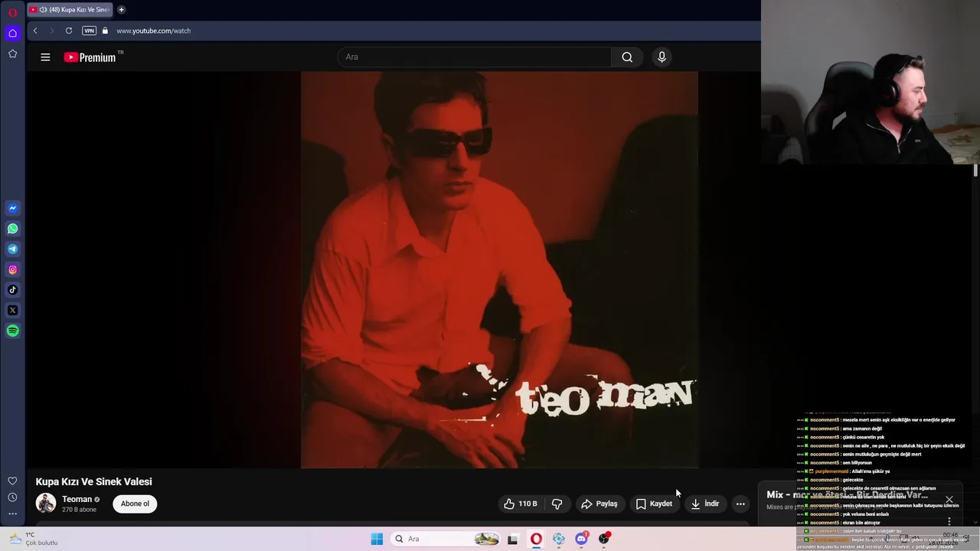
Task: Open a new tab with plus button
Action: click(121, 10)
